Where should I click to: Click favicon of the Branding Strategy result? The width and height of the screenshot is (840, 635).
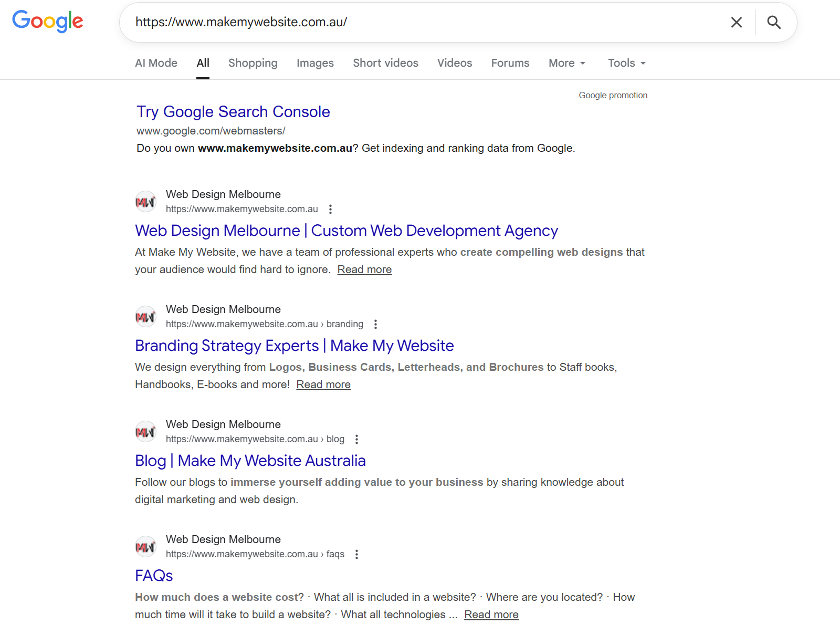(145, 317)
